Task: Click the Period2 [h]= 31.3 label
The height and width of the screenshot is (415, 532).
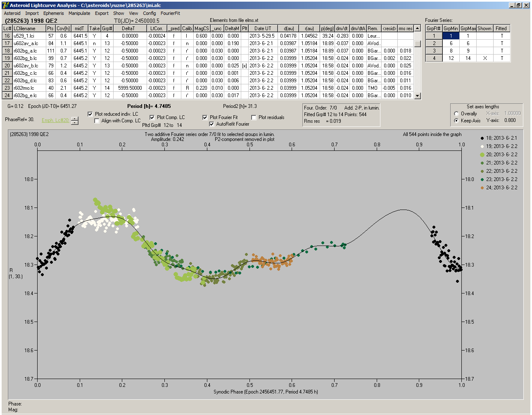Action: click(240, 106)
